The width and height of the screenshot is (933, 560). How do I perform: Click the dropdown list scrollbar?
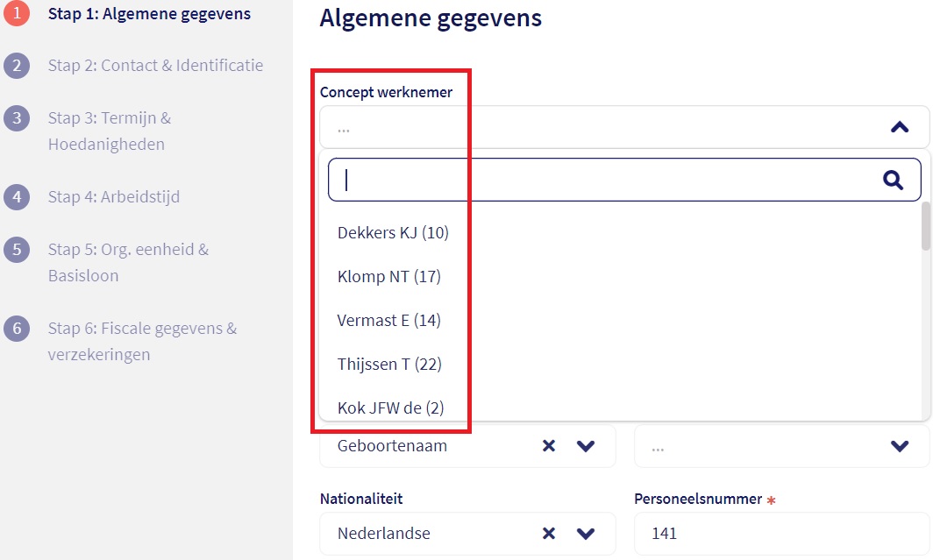click(926, 226)
